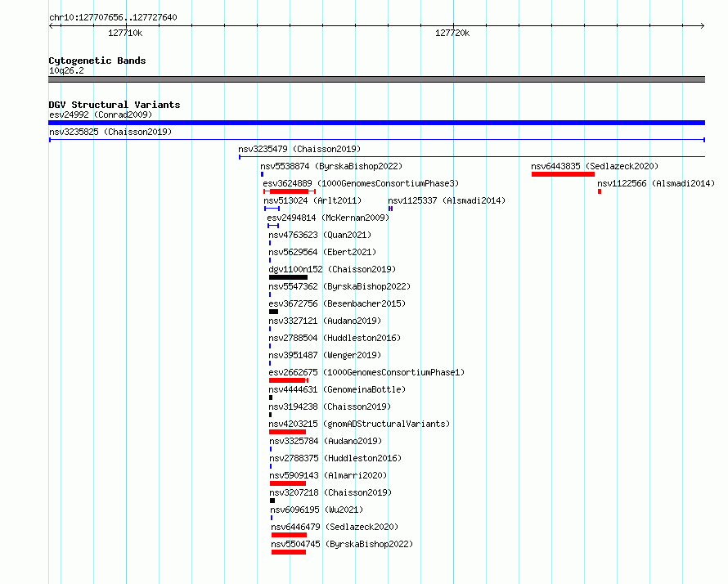Select the red nsv6443835 variant bar
Screen dimensions: 728x584
(x=564, y=174)
